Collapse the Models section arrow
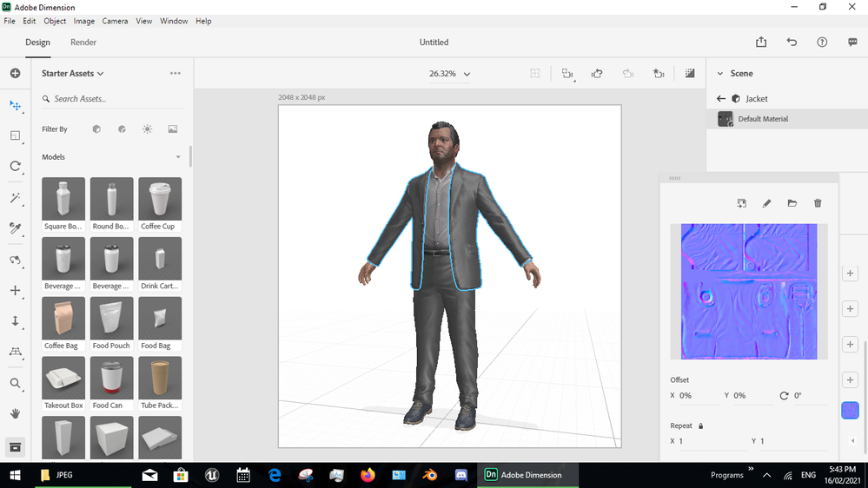Image resolution: width=868 pixels, height=488 pixels. pyautogui.click(x=178, y=157)
